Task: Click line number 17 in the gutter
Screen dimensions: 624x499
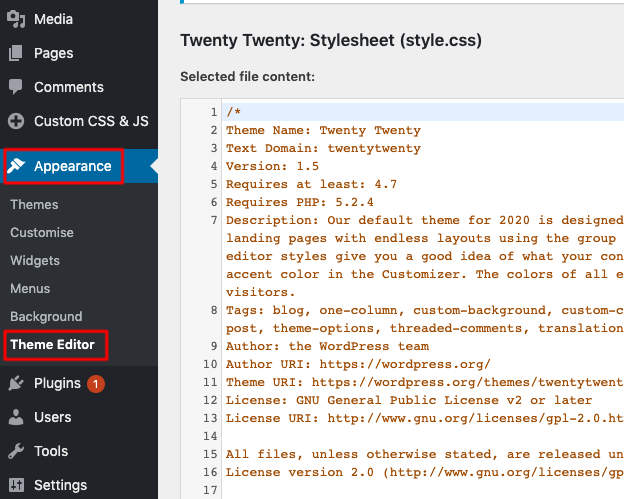Action: (210, 490)
